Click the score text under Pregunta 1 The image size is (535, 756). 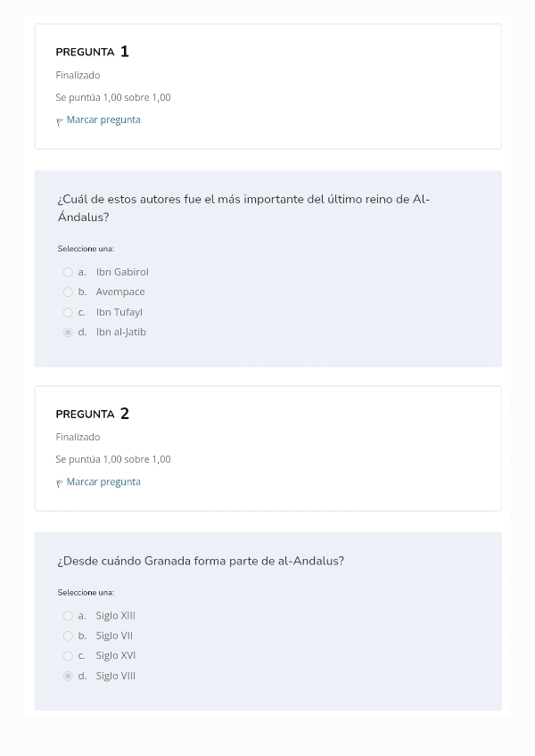tap(113, 98)
